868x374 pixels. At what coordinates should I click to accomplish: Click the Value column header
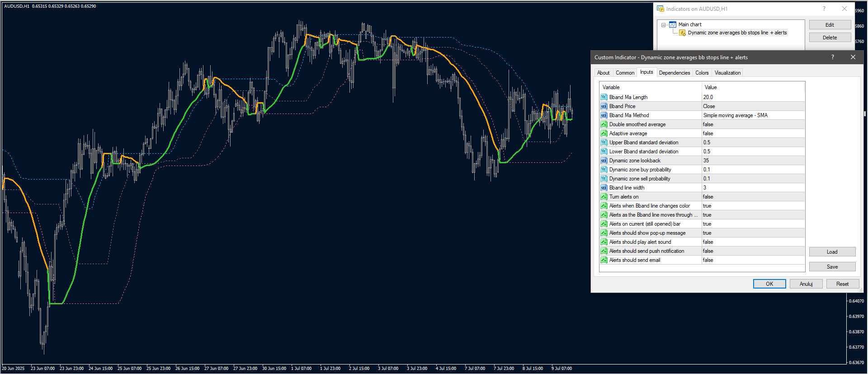click(753, 87)
